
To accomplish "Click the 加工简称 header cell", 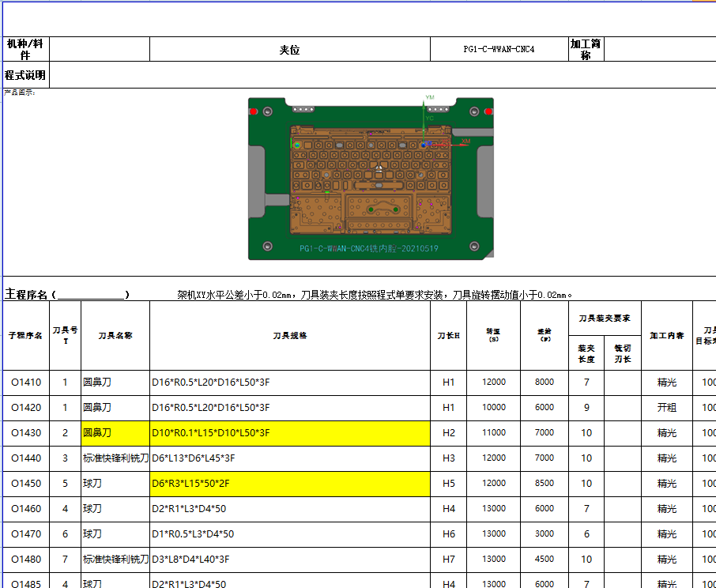I will tap(583, 48).
